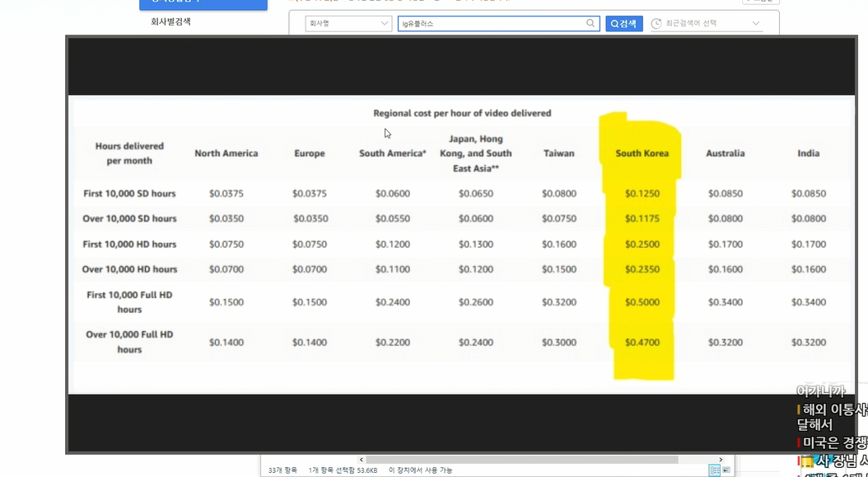Click the North America column header
The width and height of the screenshot is (868, 477).
coord(226,153)
